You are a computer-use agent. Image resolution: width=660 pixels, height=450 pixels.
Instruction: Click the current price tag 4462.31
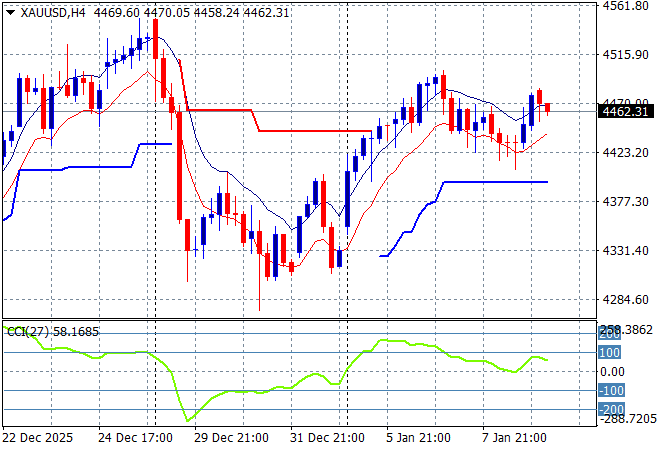(x=626, y=111)
